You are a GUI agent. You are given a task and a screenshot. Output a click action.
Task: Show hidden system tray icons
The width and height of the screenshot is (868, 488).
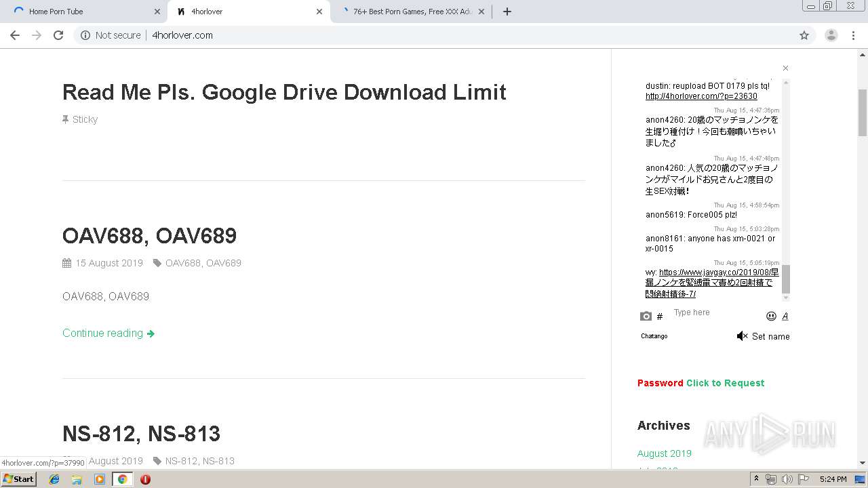click(756, 479)
